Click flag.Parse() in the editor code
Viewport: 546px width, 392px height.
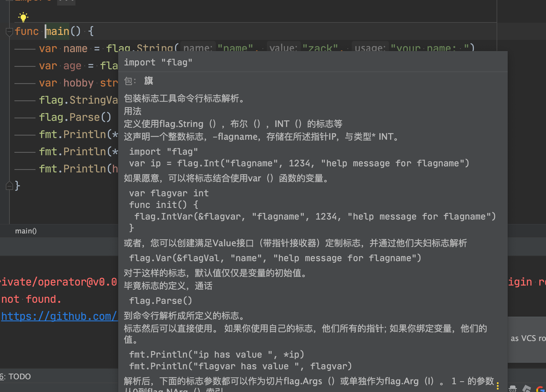[75, 117]
